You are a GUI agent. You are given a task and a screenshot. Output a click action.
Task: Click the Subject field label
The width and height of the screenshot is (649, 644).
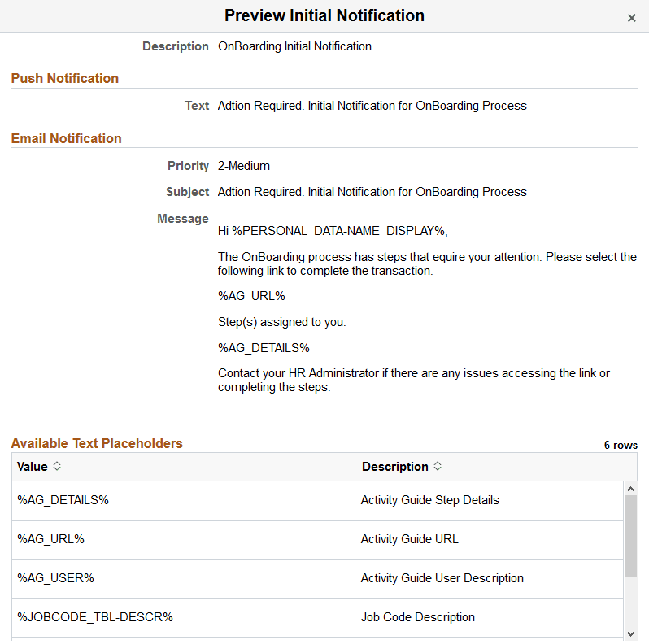point(188,192)
